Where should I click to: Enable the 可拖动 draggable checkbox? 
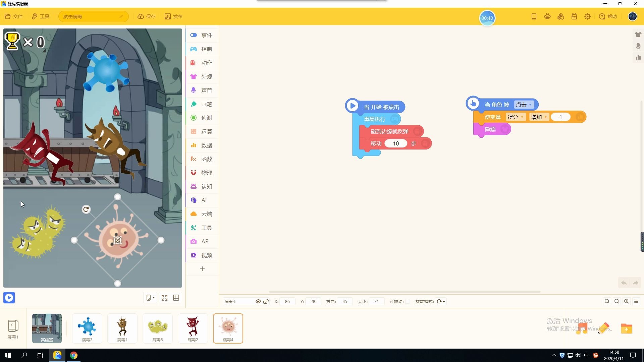coord(408,301)
